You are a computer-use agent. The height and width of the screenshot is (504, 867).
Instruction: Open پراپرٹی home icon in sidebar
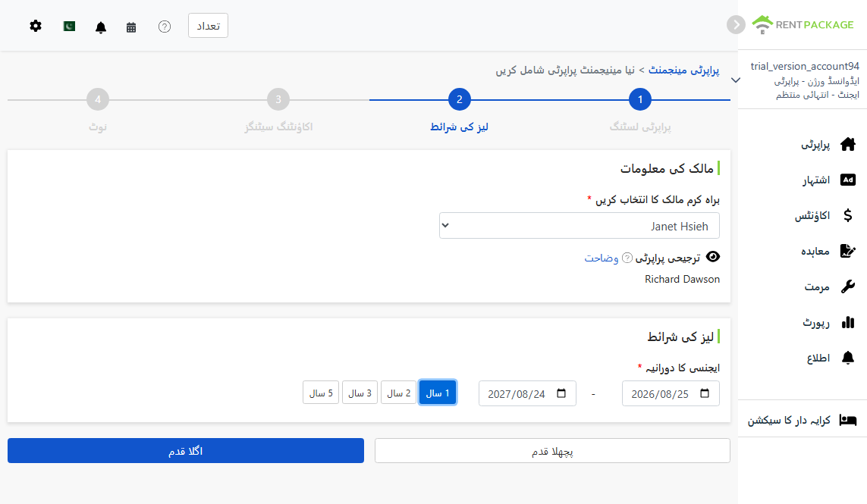coord(847,144)
